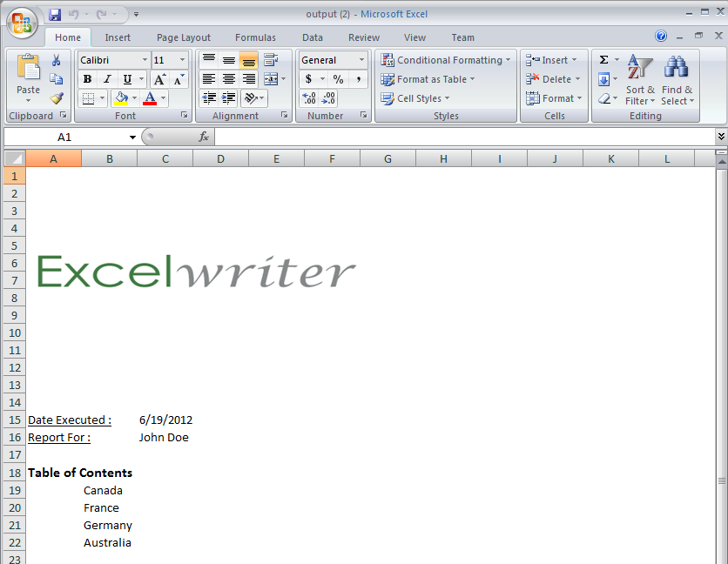
Task: Increase decimal places with the Number group icon
Action: tap(307, 97)
